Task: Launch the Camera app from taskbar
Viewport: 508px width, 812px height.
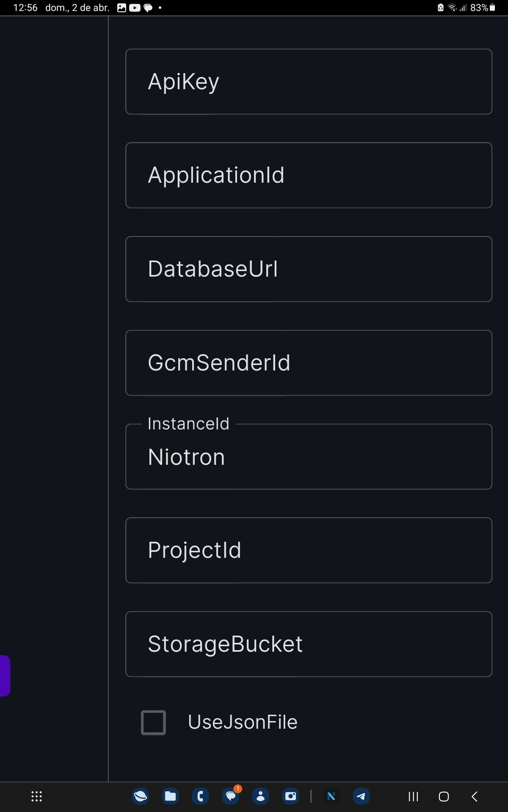Action: tap(291, 796)
